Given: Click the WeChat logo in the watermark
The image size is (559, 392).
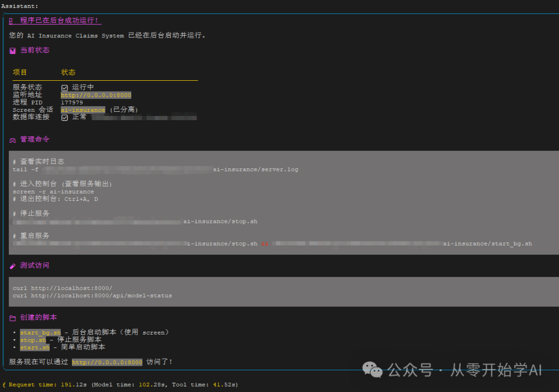Looking at the screenshot, I should point(373,369).
